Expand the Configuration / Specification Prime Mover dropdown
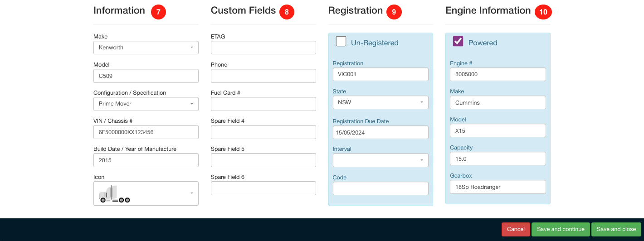The height and width of the screenshot is (241, 644). [146, 104]
